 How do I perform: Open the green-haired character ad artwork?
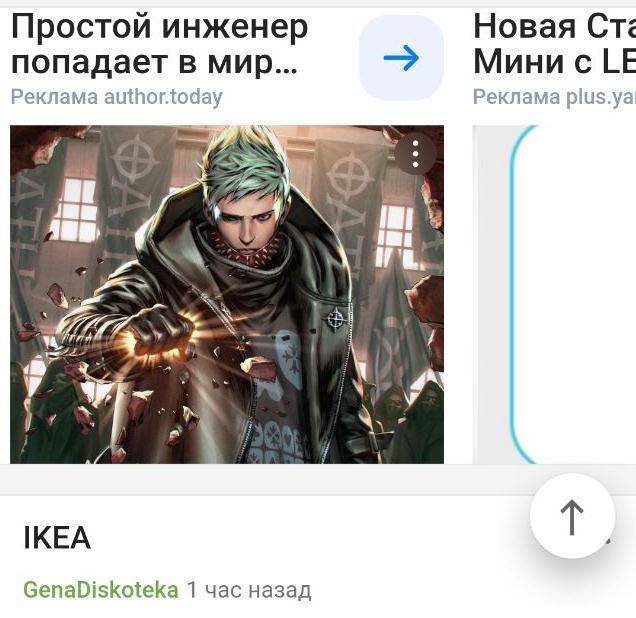227,294
